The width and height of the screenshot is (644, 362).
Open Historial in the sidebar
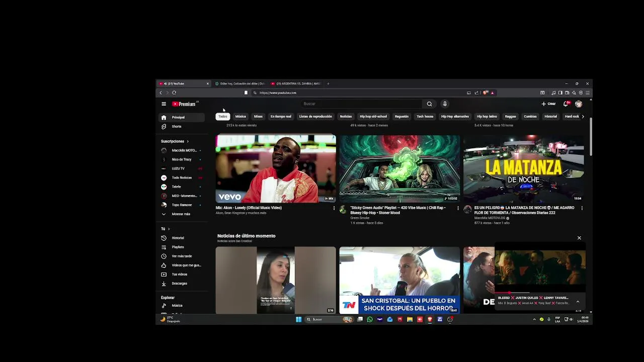tap(181, 238)
